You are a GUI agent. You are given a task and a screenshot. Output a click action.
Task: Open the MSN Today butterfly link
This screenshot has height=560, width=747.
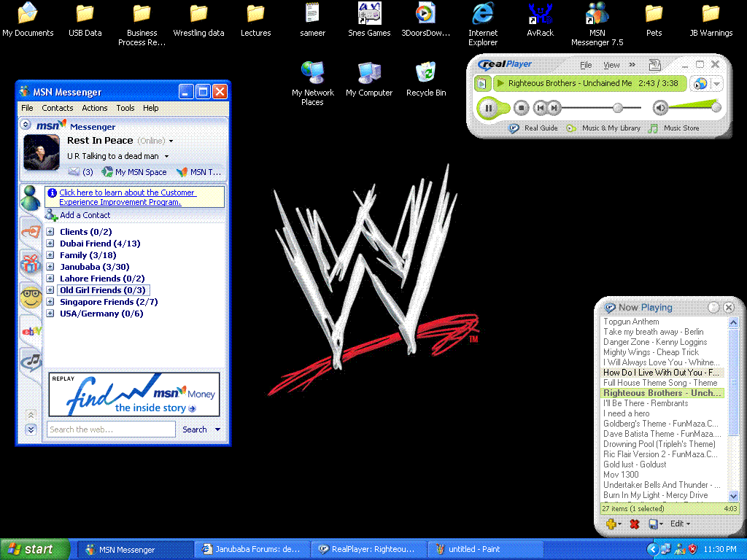(198, 172)
